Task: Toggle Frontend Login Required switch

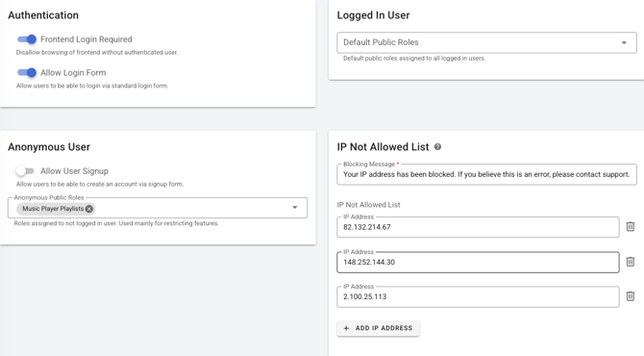Action: 27,39
